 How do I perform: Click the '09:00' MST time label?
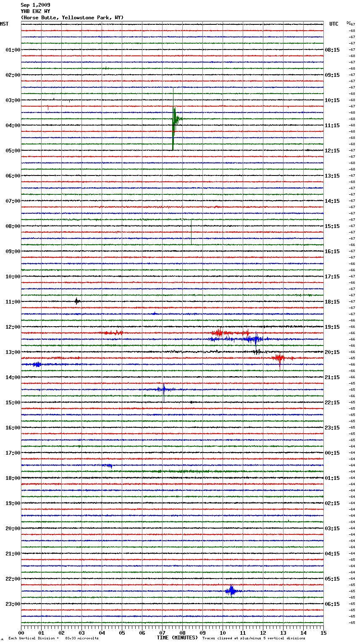pos(13,251)
